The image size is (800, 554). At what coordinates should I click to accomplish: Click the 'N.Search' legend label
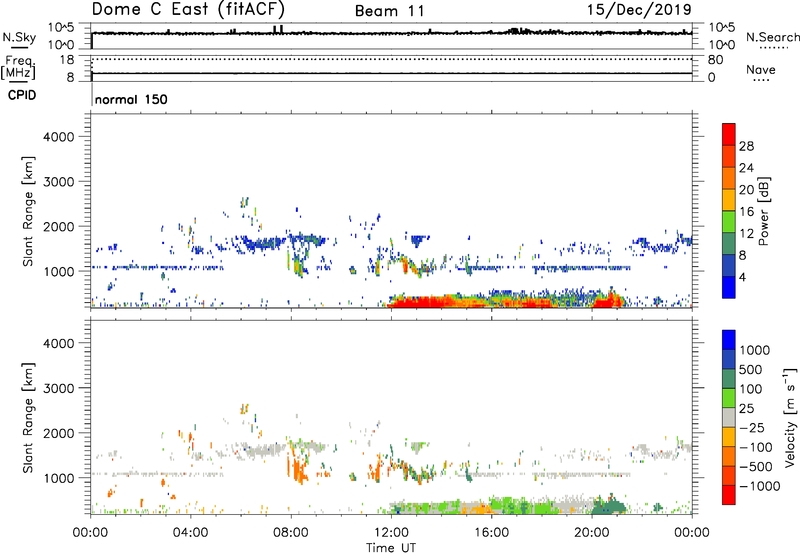[x=772, y=37]
